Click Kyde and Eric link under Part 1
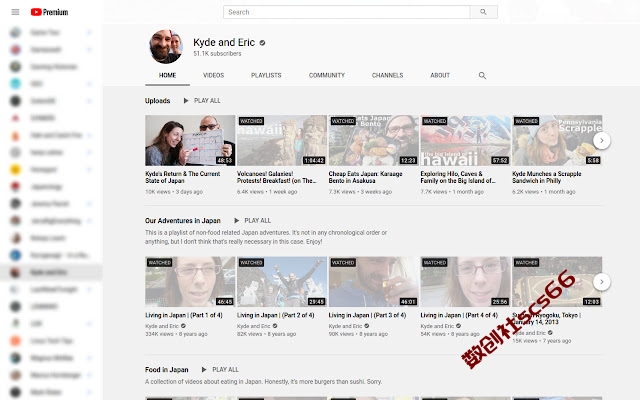The width and height of the screenshot is (640, 400). [x=162, y=326]
